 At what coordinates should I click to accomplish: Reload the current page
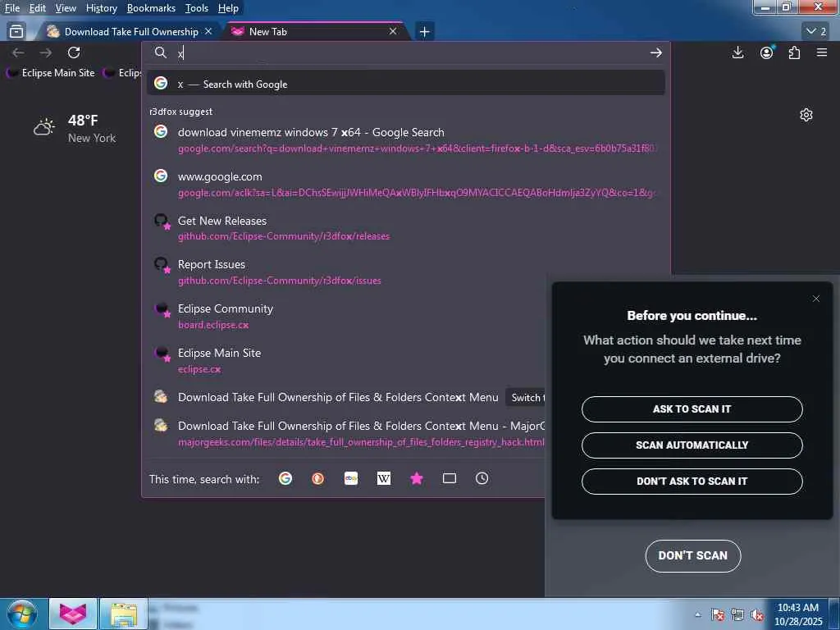pyautogui.click(x=74, y=52)
